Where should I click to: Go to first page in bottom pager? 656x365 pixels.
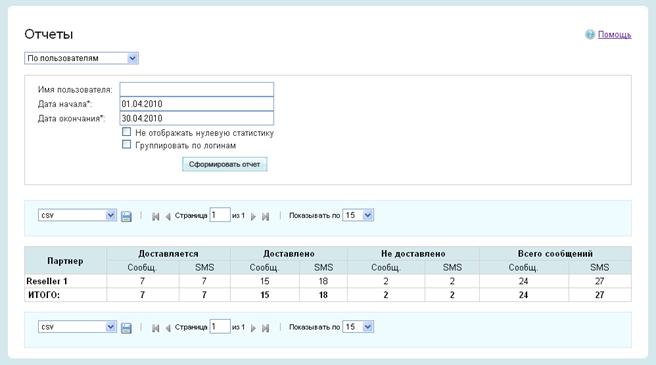click(156, 328)
